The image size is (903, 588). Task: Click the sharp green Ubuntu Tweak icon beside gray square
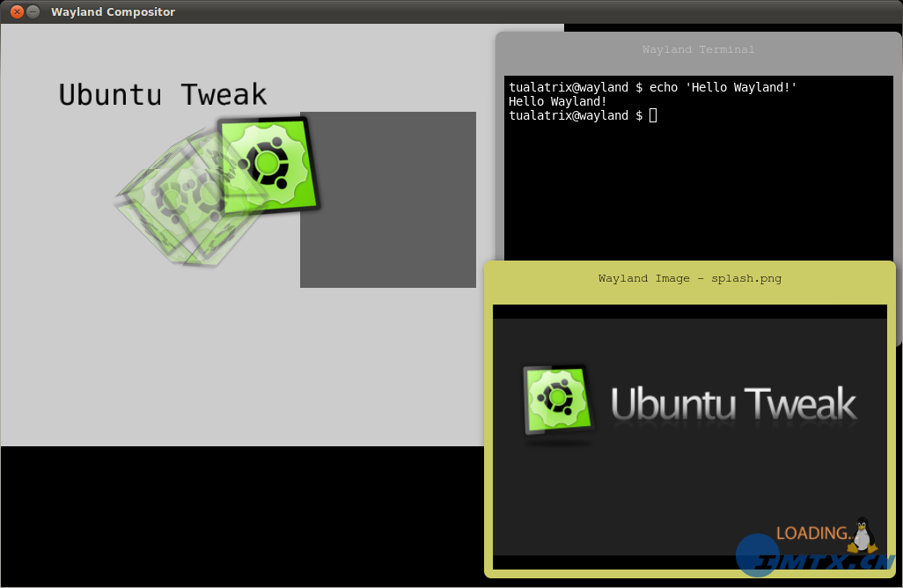[x=268, y=165]
